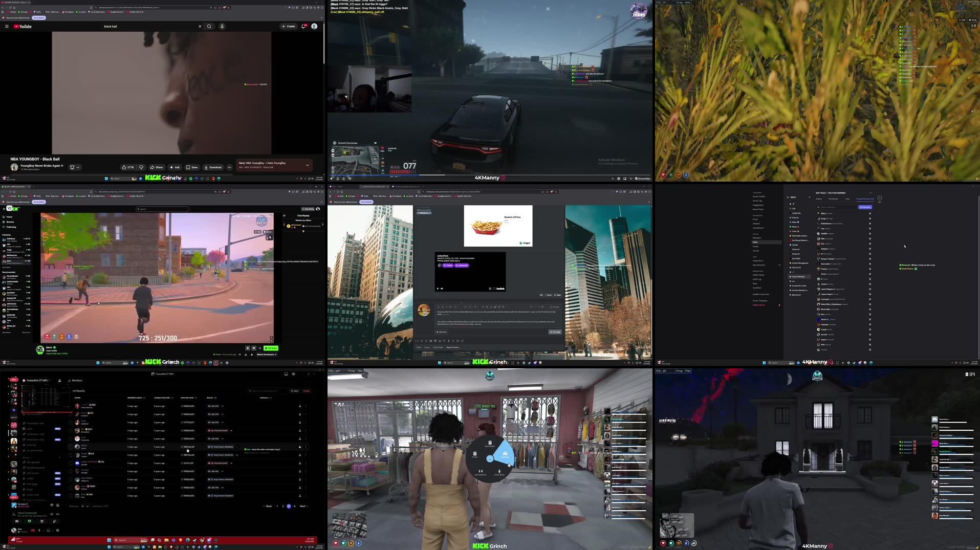Switch to the Manage Members tab
The image size is (980, 550).
click(864, 199)
